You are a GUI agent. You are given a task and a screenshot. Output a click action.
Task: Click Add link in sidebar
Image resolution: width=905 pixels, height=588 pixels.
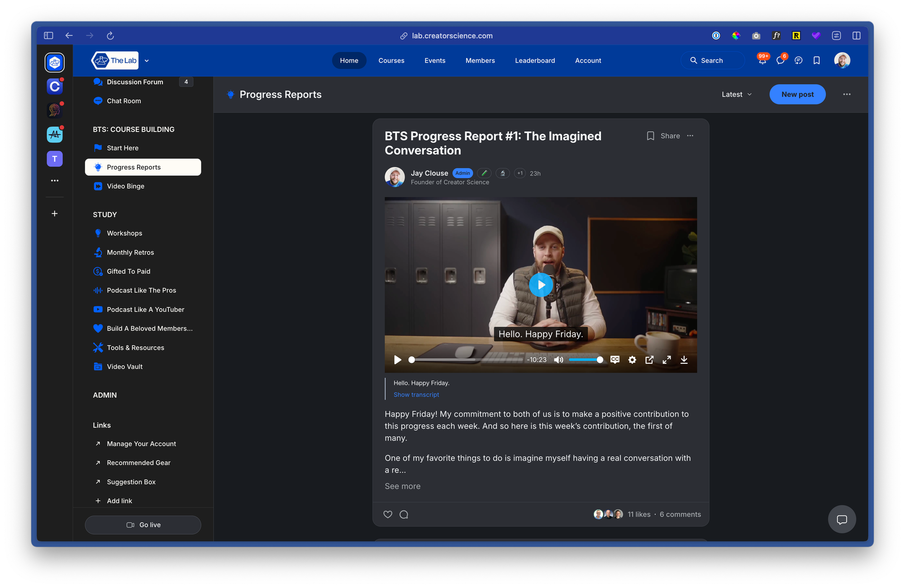[143, 501]
